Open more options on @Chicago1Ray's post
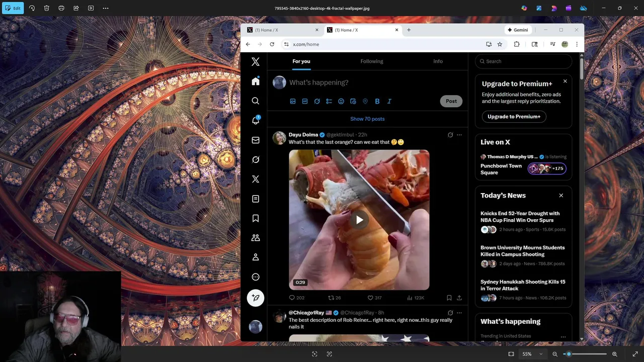 tap(459, 313)
